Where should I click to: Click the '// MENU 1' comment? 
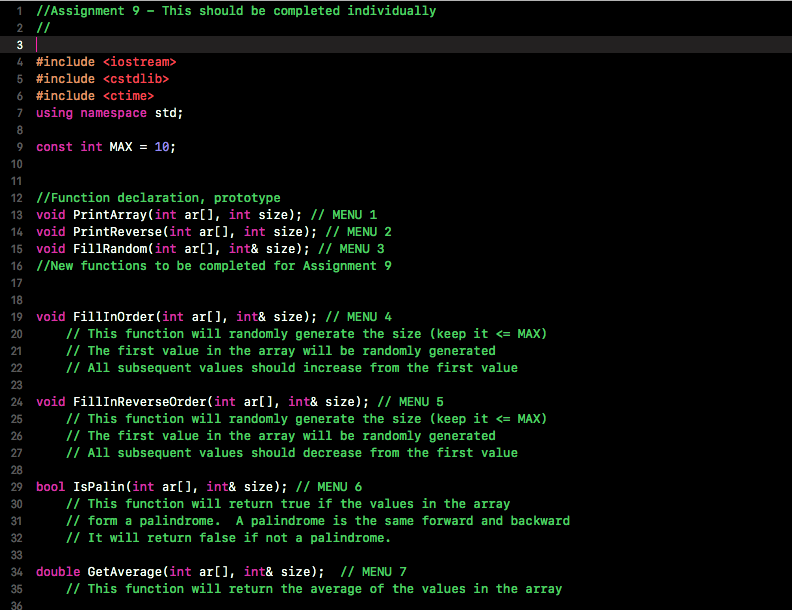click(343, 215)
